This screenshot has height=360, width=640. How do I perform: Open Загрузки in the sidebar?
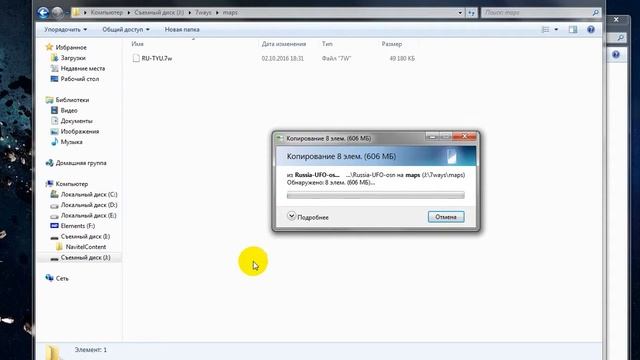click(x=73, y=58)
